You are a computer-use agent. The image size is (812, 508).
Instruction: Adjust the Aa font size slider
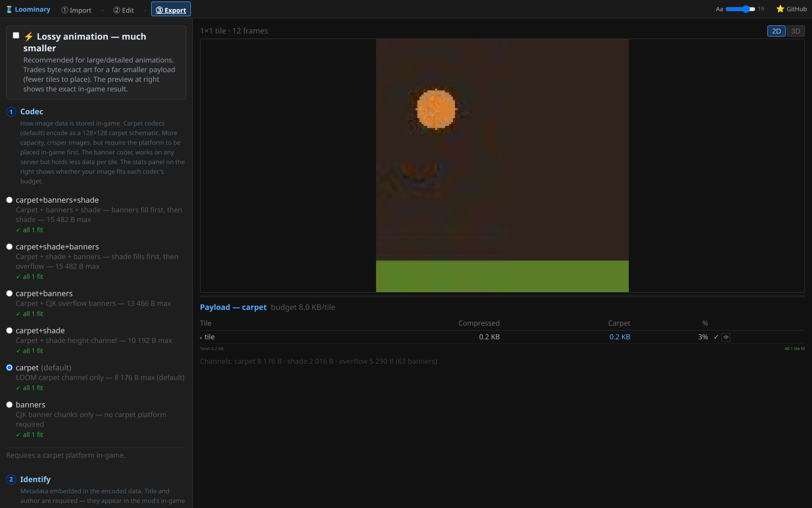740,9
